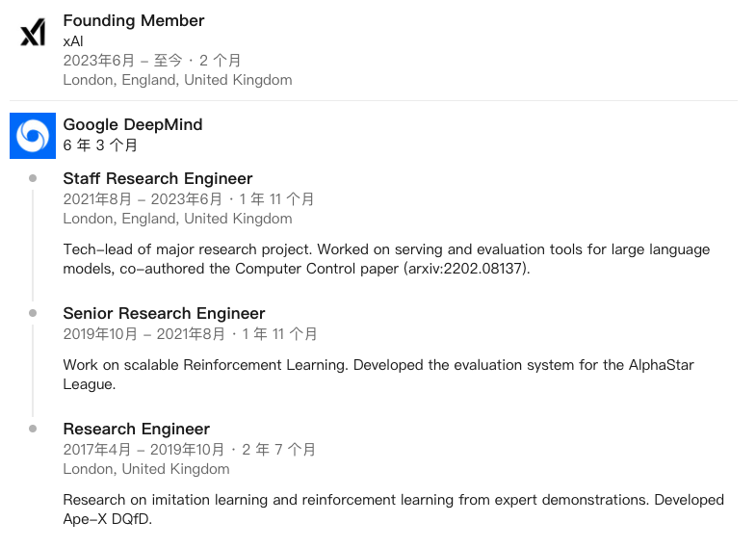Click the Google DeepMind logo icon

[x=33, y=136]
